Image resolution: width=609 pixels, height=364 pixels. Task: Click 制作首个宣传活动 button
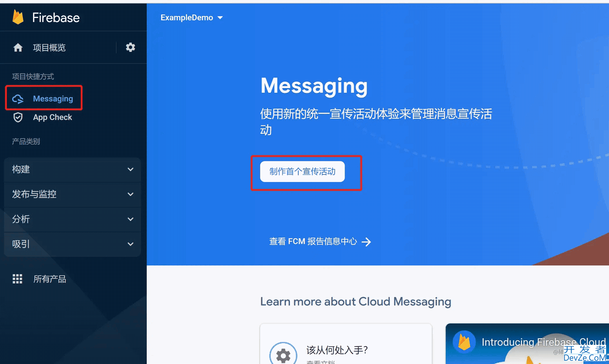click(x=302, y=171)
